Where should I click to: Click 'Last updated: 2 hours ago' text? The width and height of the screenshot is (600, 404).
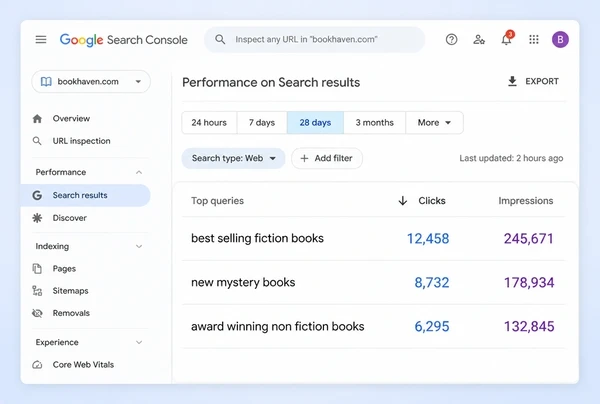coord(511,158)
